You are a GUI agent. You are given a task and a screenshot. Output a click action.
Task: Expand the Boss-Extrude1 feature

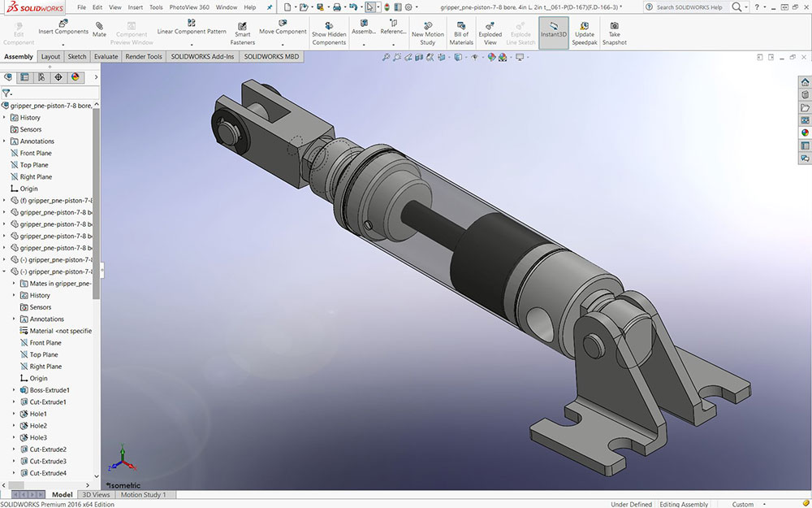coord(14,390)
